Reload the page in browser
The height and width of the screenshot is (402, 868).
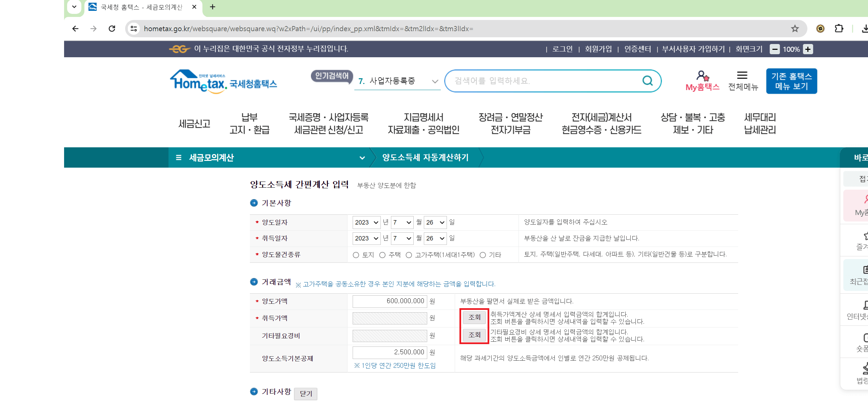pos(112,29)
